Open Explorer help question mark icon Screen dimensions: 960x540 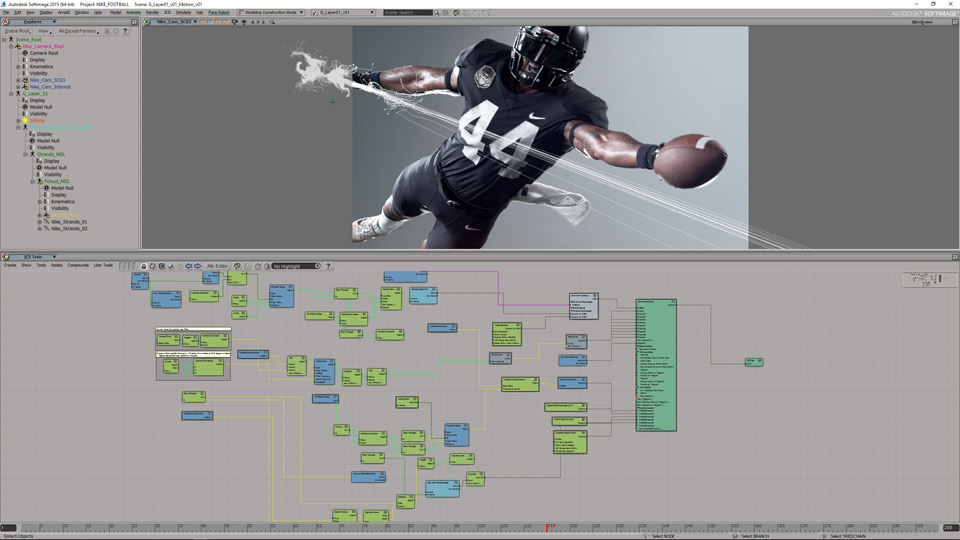point(125,31)
